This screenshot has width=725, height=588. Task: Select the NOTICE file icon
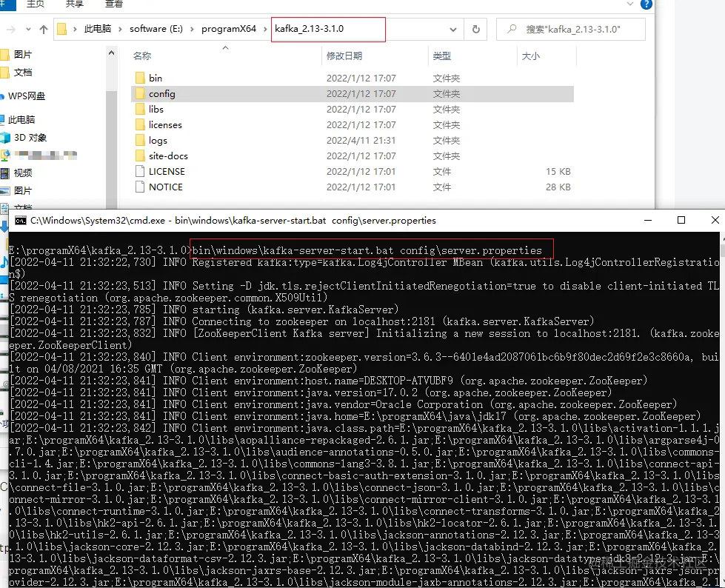140,187
